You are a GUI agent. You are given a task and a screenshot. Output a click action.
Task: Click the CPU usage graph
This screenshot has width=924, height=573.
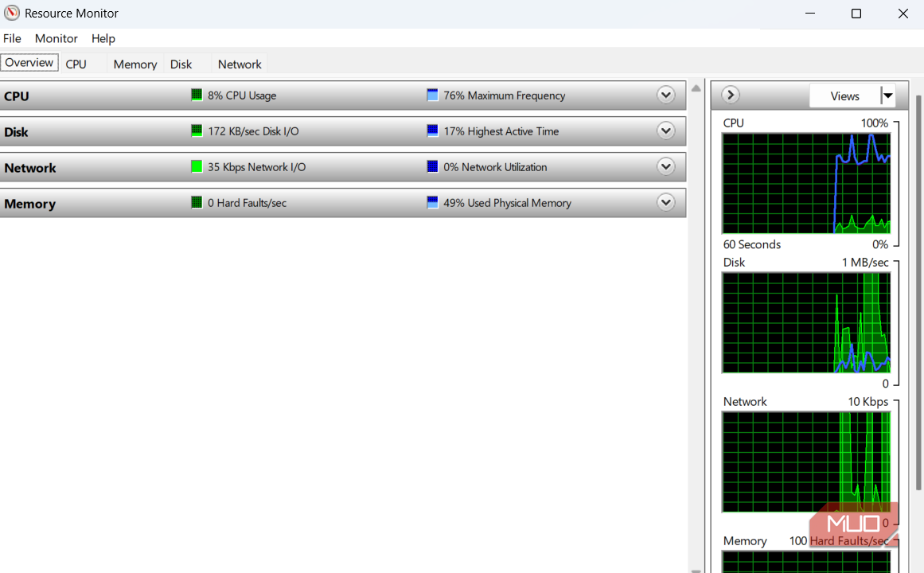pos(806,183)
